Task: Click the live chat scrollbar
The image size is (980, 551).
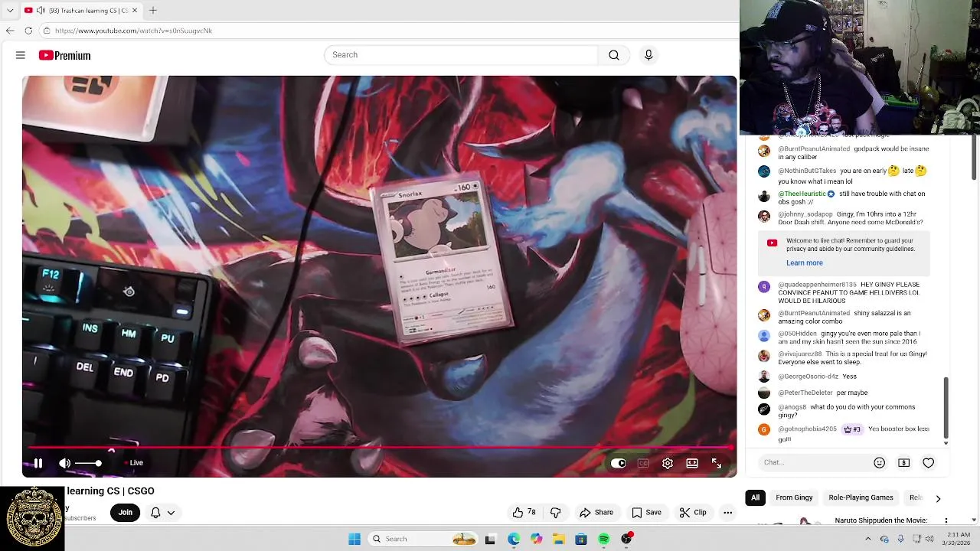Action: [x=946, y=408]
